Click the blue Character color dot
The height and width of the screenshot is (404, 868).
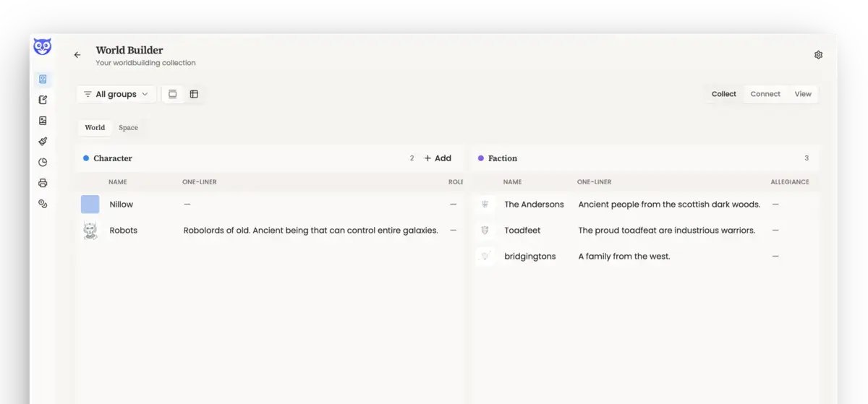86,158
